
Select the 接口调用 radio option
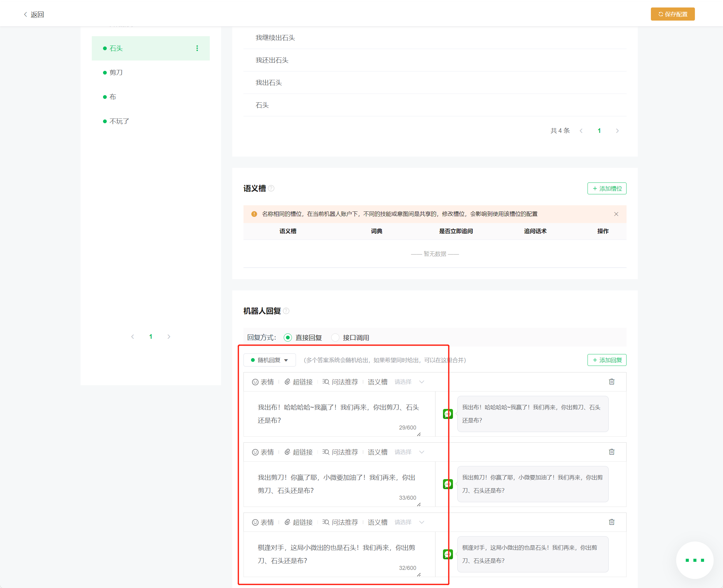click(x=350, y=338)
